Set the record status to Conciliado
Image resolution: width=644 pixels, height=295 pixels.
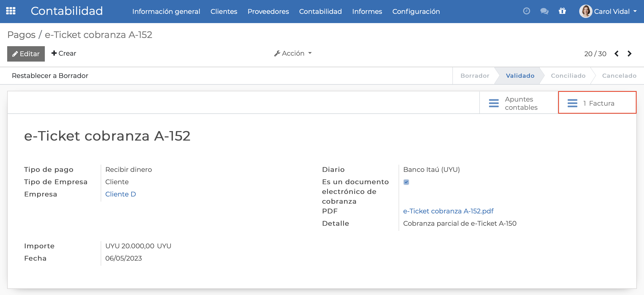pos(568,75)
